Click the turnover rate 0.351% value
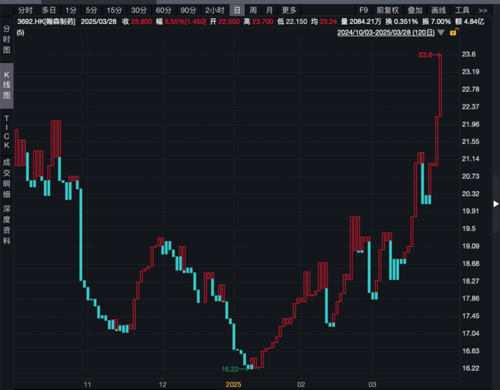The width and height of the screenshot is (500, 390). [x=406, y=22]
